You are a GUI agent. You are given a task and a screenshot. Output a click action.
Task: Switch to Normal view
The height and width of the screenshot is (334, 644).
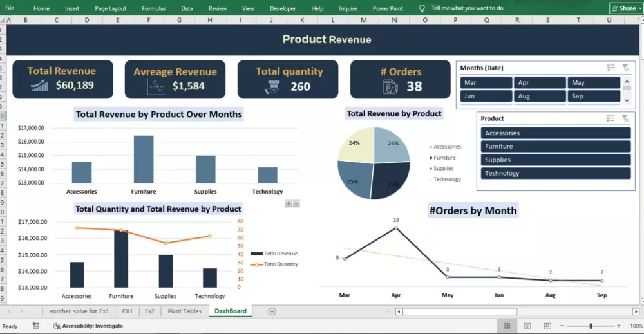[x=507, y=326]
